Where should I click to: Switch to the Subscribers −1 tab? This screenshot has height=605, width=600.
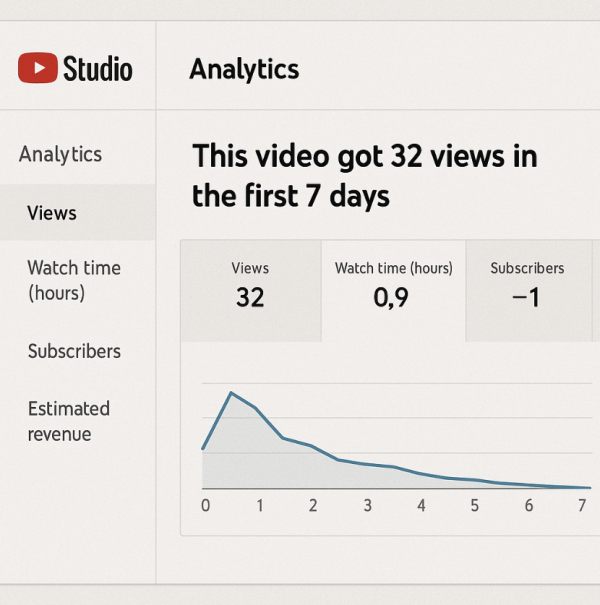coord(527,285)
